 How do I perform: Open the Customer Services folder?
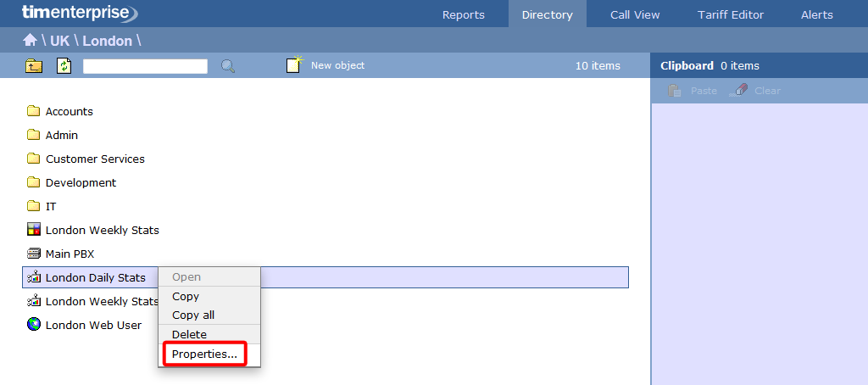[95, 159]
